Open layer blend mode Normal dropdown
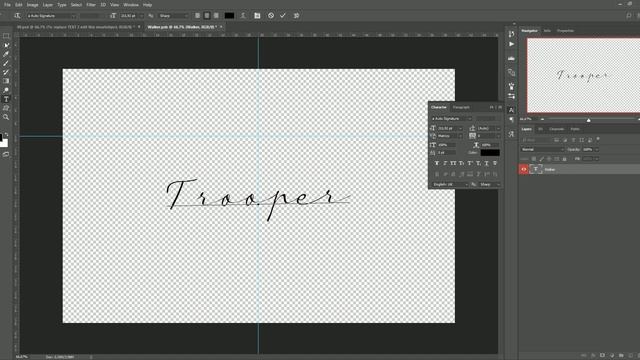Screen dimensions: 640x360 pos(542,149)
